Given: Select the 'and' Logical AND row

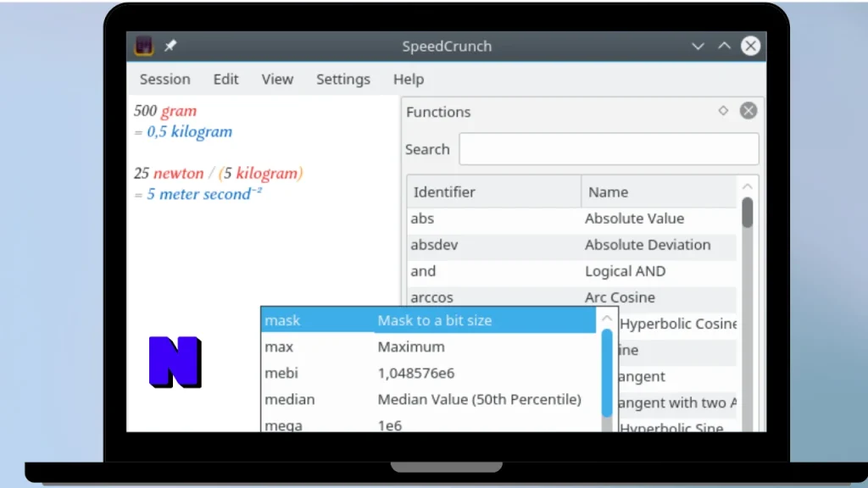Looking at the screenshot, I should (572, 271).
